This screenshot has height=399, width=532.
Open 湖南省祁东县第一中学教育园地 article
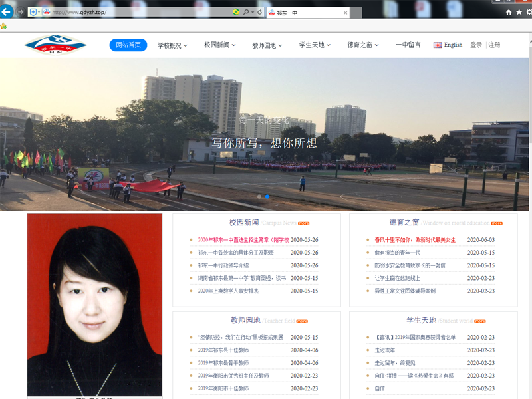[x=242, y=278]
